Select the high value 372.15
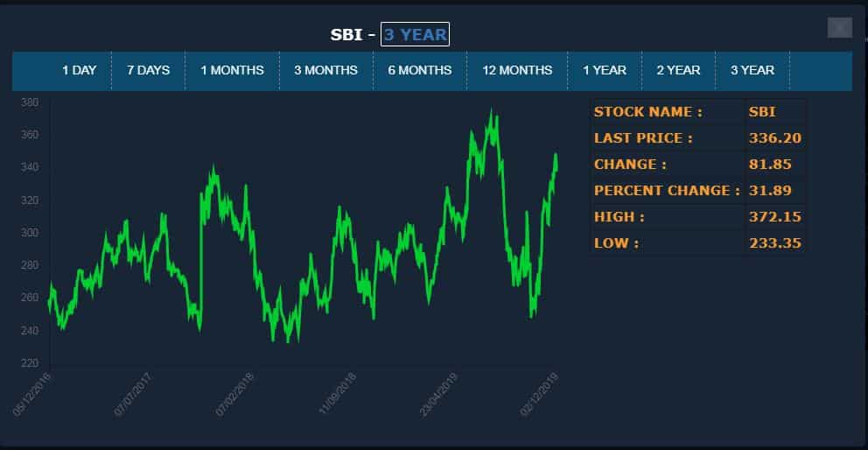The height and width of the screenshot is (450, 868). pos(775,217)
